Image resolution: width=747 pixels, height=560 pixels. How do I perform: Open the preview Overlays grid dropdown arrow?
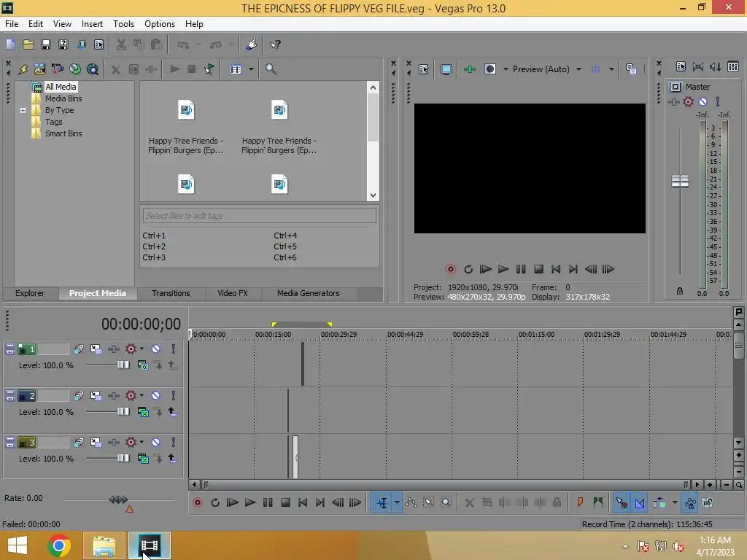[x=612, y=69]
